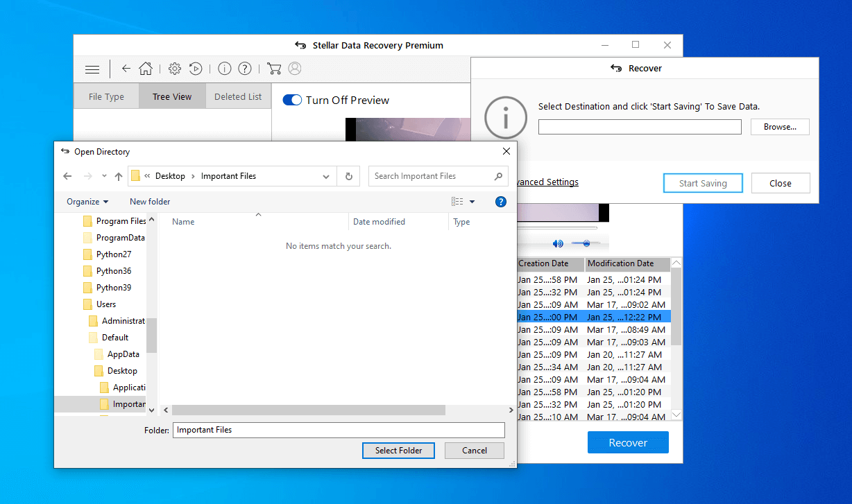The image size is (852, 504).
Task: Click the Folder name input field
Action: point(339,430)
